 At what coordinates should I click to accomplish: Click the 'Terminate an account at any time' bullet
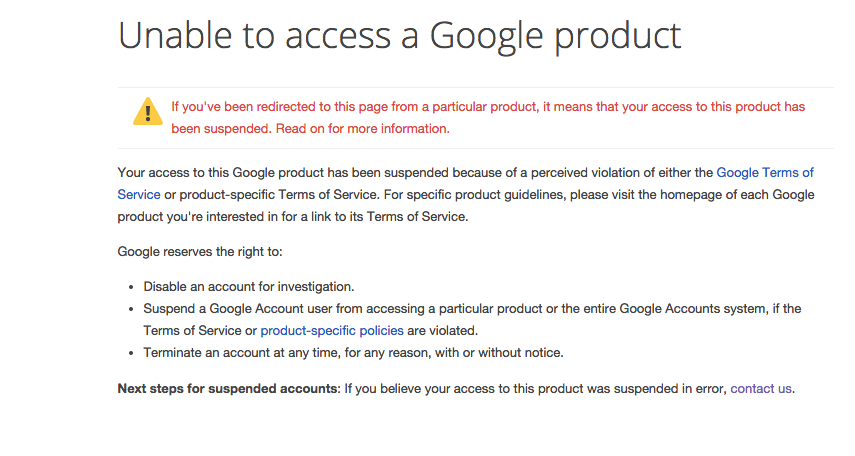(353, 352)
